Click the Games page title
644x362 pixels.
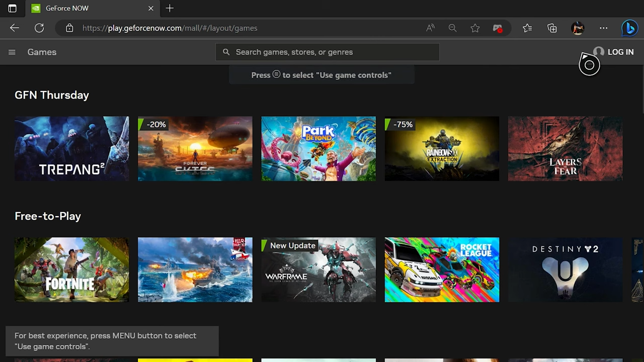point(42,52)
